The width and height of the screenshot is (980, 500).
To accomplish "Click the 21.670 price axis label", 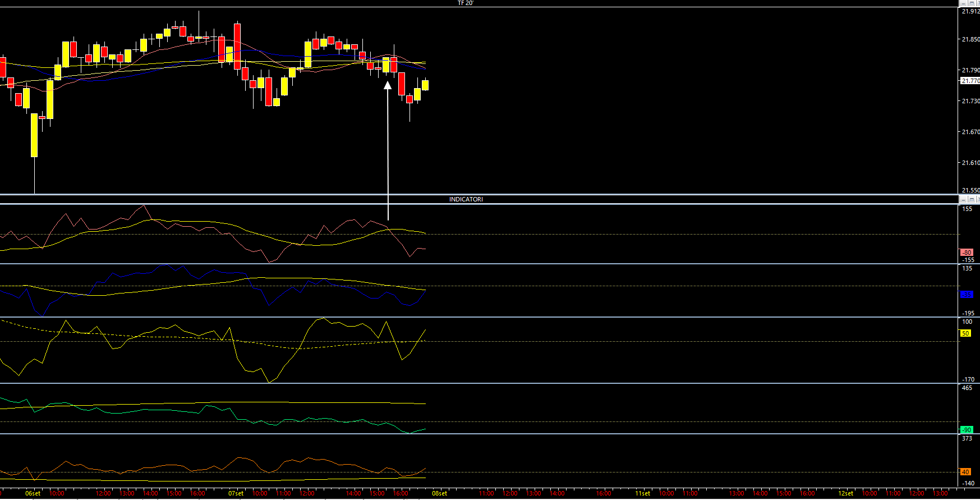I will click(970, 132).
